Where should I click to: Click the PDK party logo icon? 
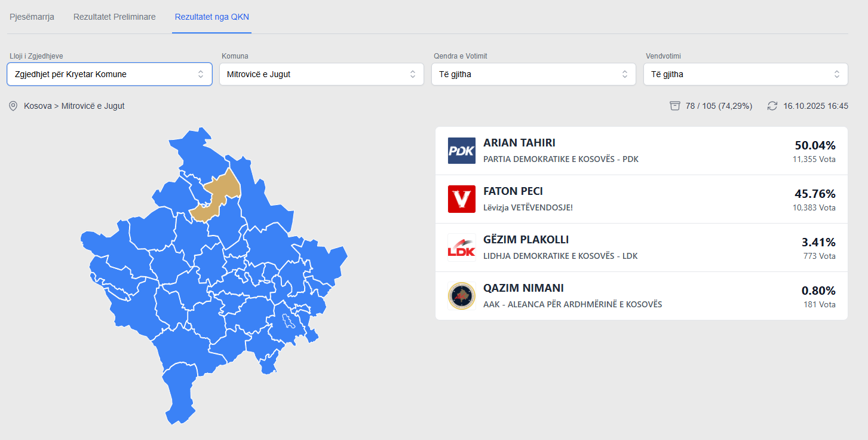tap(461, 151)
